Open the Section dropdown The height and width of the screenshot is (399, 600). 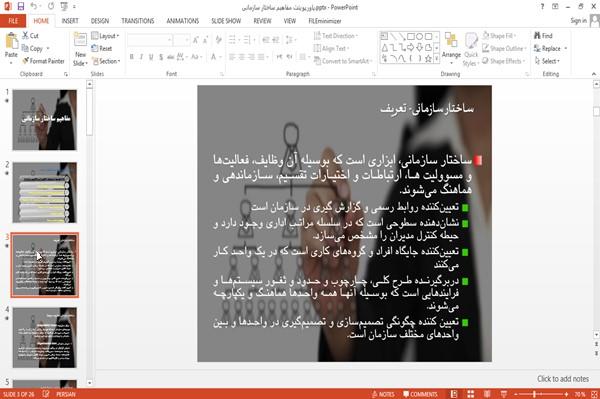106,61
